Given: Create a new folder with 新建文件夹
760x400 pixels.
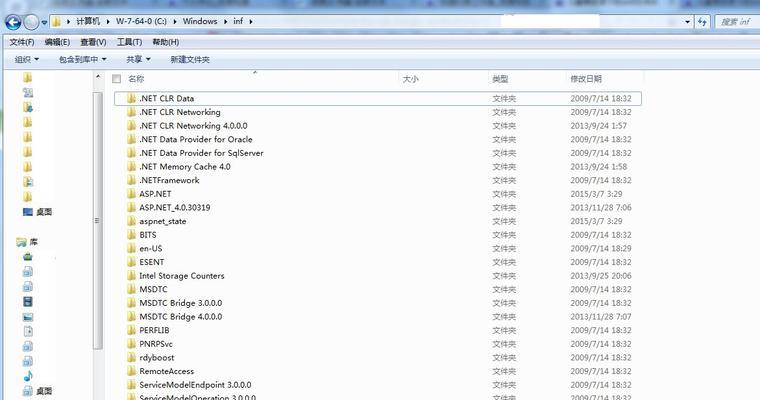Looking at the screenshot, I should coord(190,60).
